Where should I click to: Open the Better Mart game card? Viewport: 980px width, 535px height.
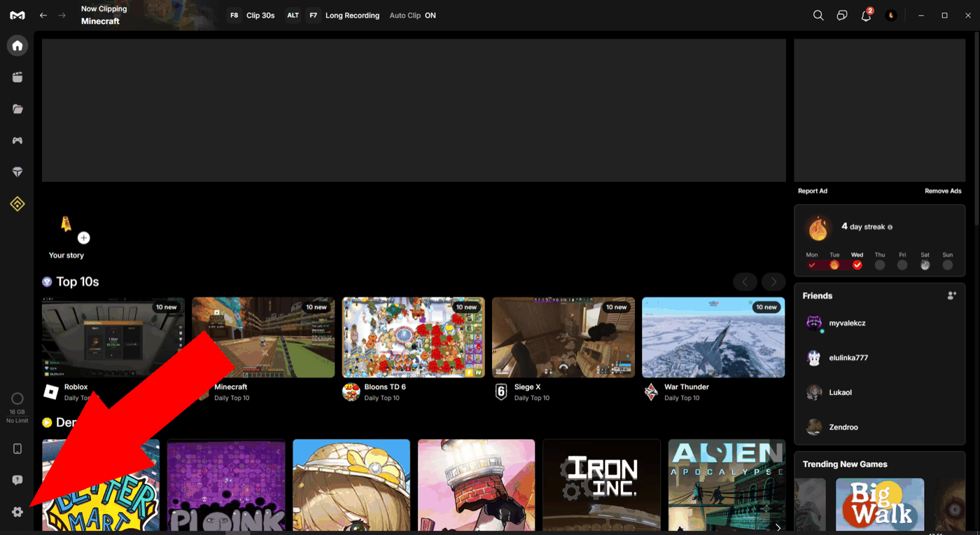pyautogui.click(x=101, y=485)
